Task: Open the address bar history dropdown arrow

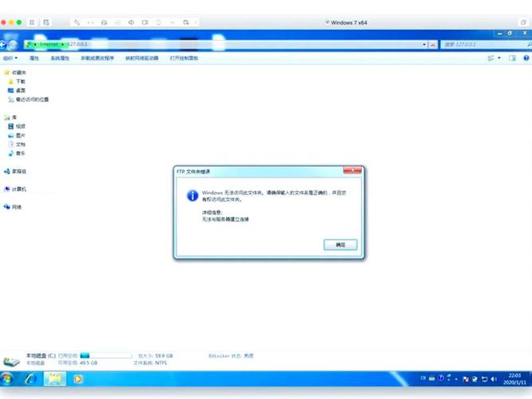Action: point(424,45)
